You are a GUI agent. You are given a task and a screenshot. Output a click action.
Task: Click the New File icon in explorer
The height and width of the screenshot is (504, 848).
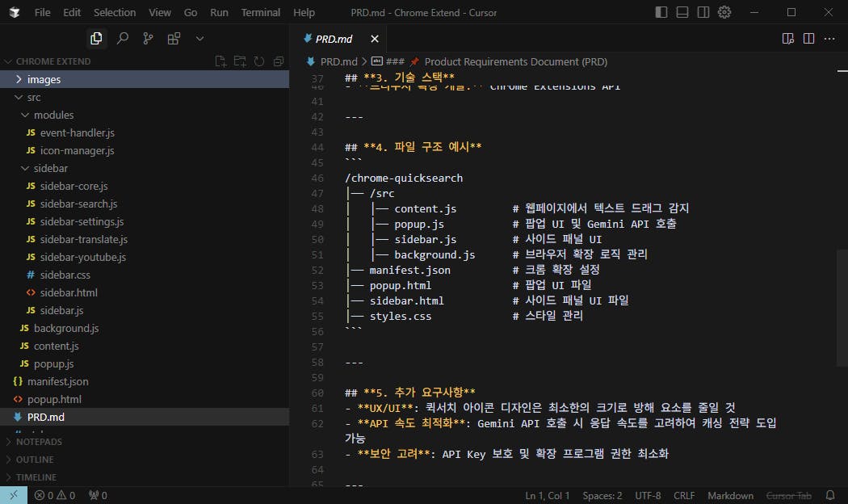tap(220, 61)
